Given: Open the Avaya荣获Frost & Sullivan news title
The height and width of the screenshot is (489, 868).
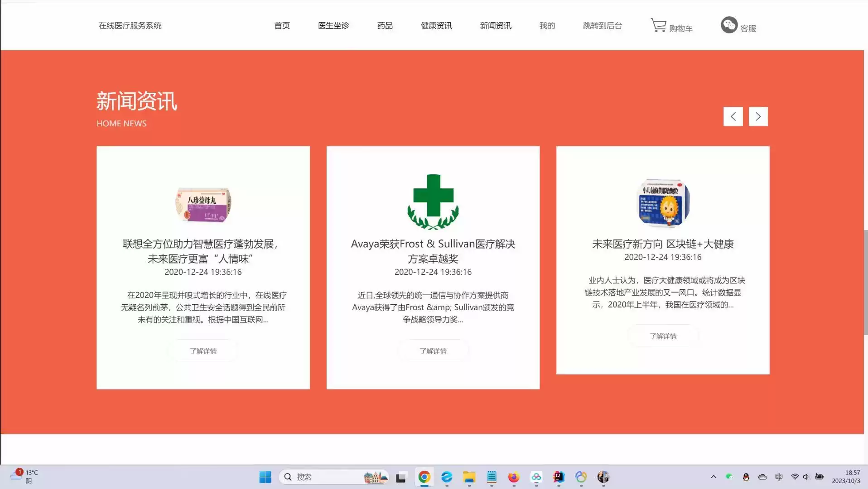Looking at the screenshot, I should pyautogui.click(x=433, y=251).
